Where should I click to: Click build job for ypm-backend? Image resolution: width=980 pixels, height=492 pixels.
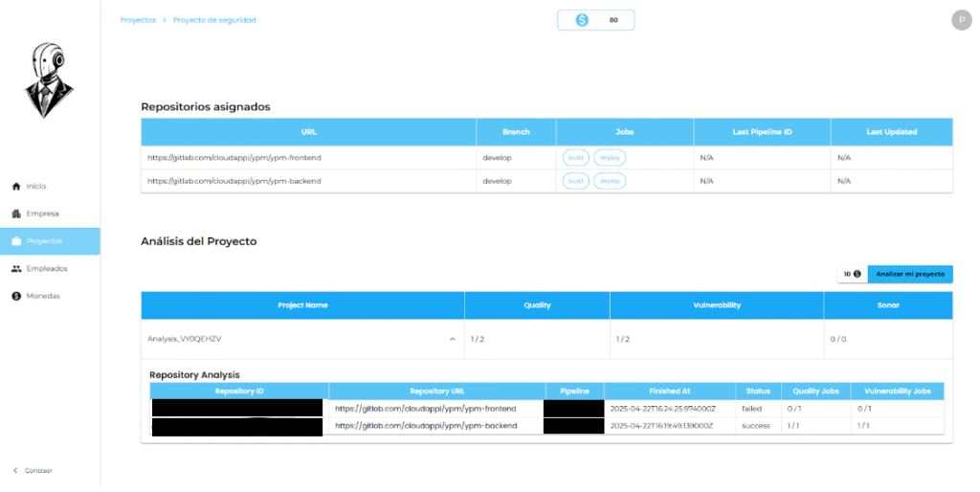pyautogui.click(x=575, y=181)
